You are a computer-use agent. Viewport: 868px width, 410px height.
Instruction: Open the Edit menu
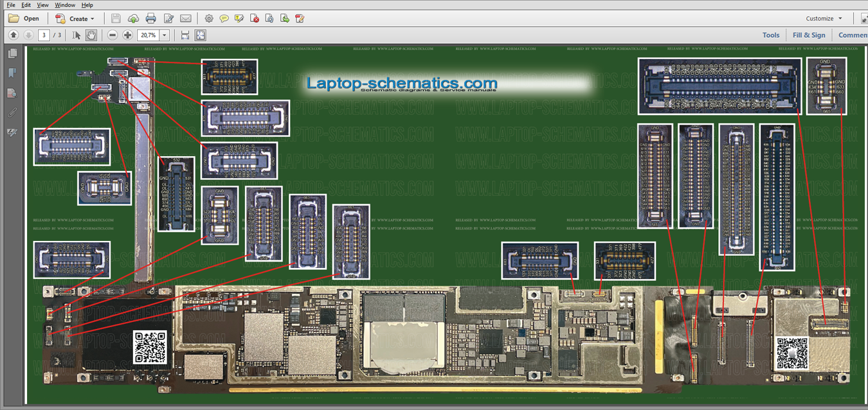(26, 4)
